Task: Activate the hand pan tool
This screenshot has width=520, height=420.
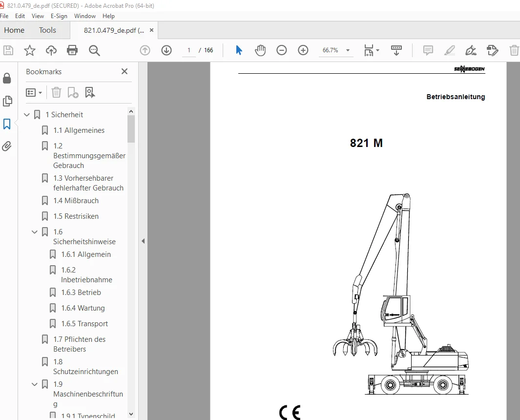Action: [260, 50]
